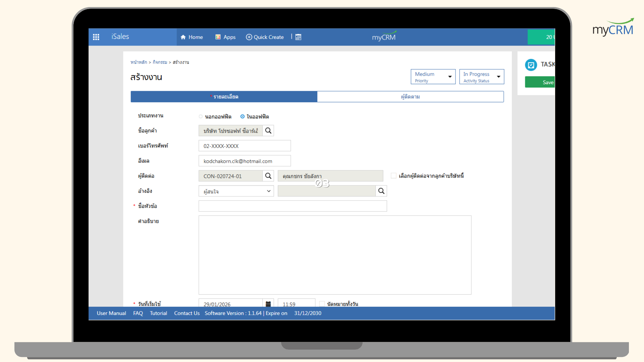The image size is (644, 362).
Task: Click the TASK checkmark icon in side panel
Action: click(531, 65)
